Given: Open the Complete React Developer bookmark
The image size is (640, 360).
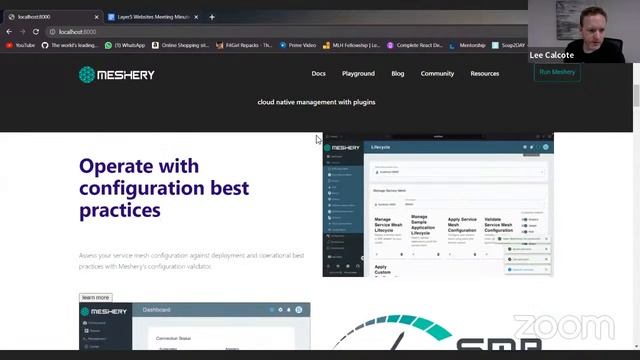Looking at the screenshot, I should (415, 45).
